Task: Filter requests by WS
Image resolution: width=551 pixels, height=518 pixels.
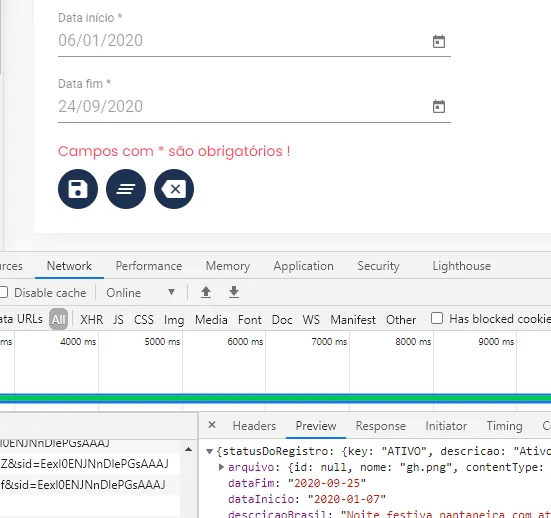Action: tap(311, 320)
